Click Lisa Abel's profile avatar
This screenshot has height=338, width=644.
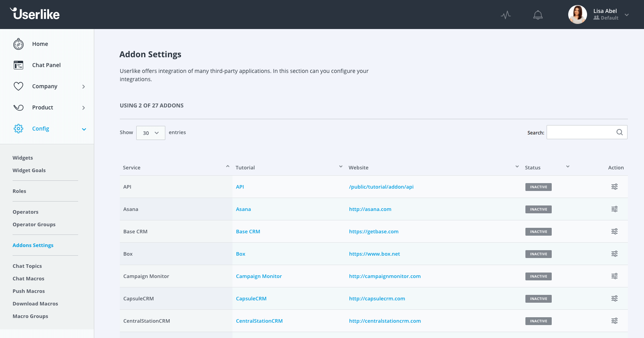[x=578, y=15]
